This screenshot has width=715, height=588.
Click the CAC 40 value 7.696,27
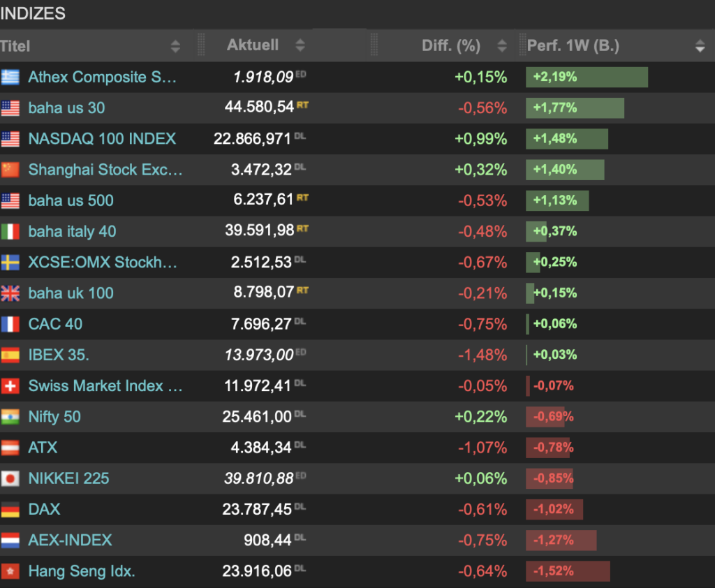point(261,324)
